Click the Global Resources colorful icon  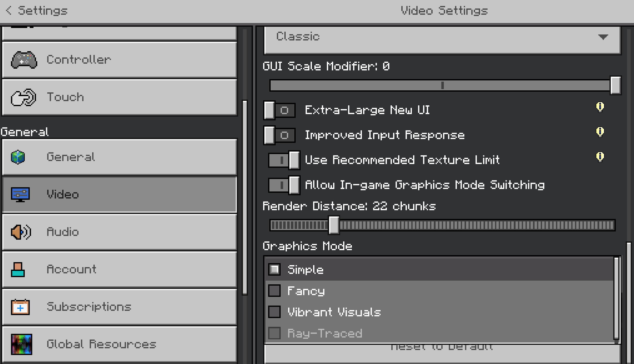click(x=21, y=344)
